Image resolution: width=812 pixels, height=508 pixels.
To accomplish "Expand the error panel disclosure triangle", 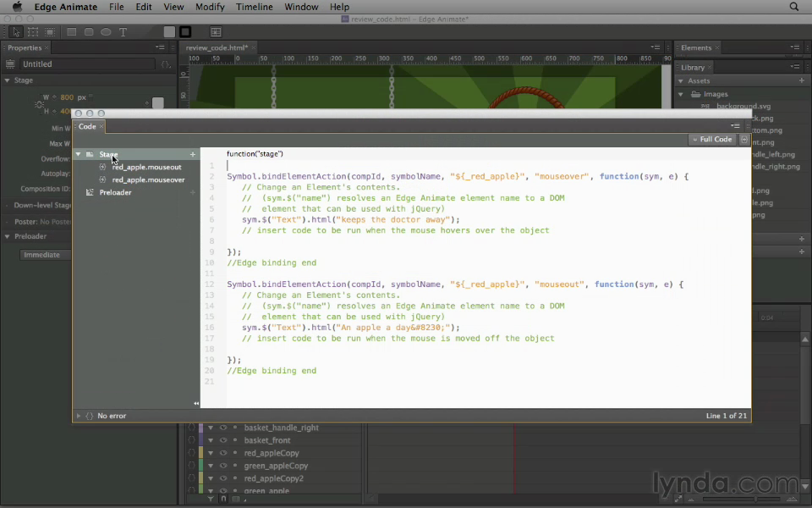I will (78, 416).
